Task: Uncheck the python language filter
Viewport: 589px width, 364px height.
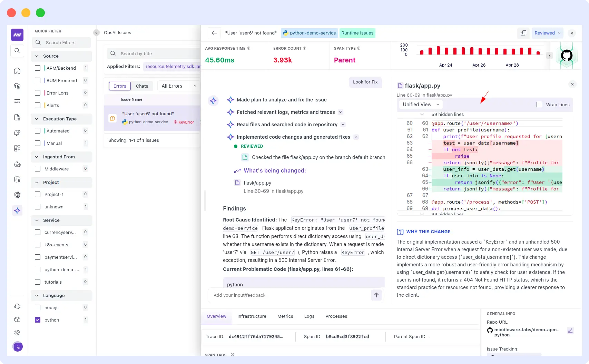Action: click(x=38, y=320)
